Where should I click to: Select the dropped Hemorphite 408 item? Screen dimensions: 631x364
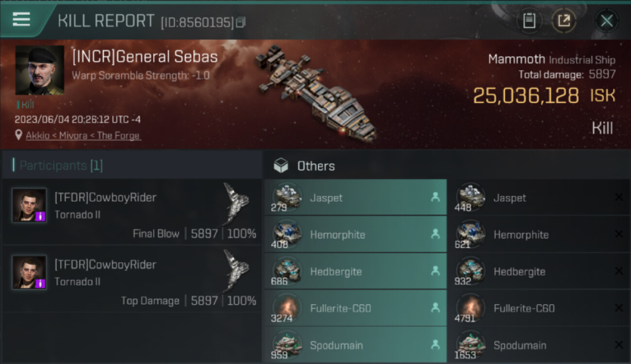355,235
